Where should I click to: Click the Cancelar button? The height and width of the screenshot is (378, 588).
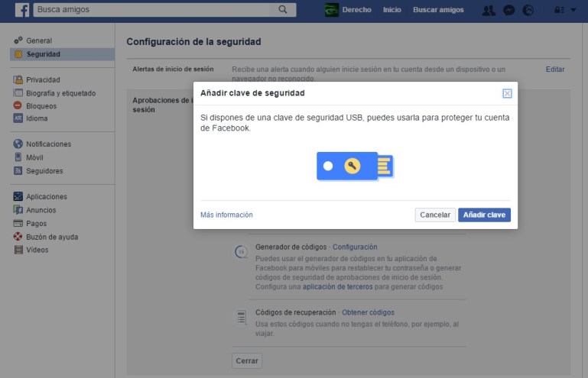pyautogui.click(x=435, y=215)
